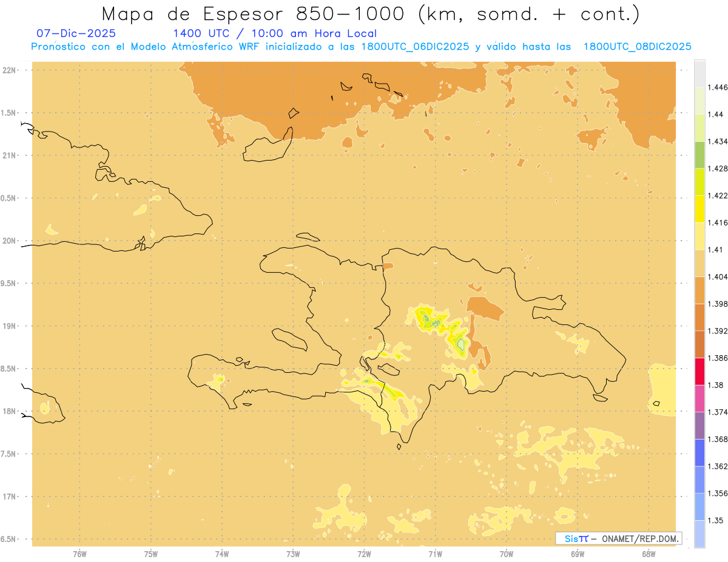Click the '75W' longitude label
Viewport: 728px width, 562px height.
tap(150, 554)
